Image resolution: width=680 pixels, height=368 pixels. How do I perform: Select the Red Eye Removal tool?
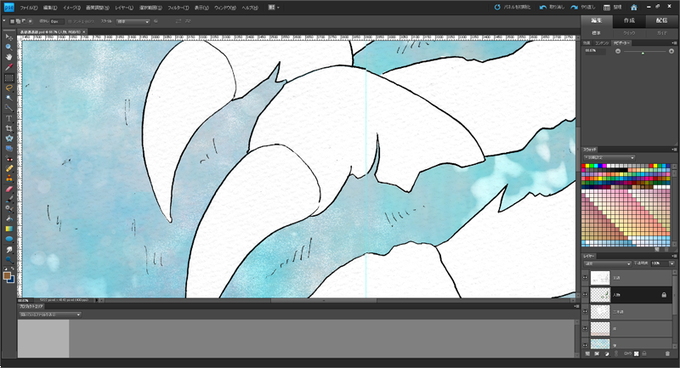tap(9, 159)
